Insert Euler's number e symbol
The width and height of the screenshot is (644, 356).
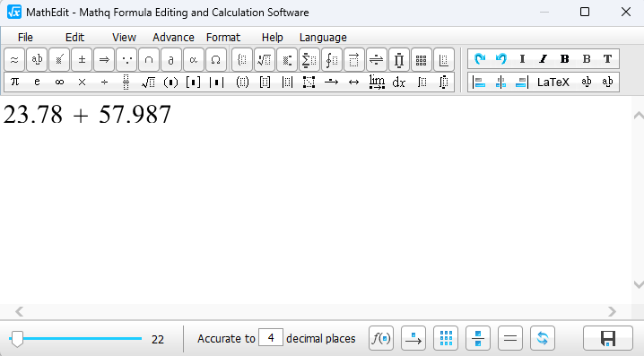coord(37,82)
